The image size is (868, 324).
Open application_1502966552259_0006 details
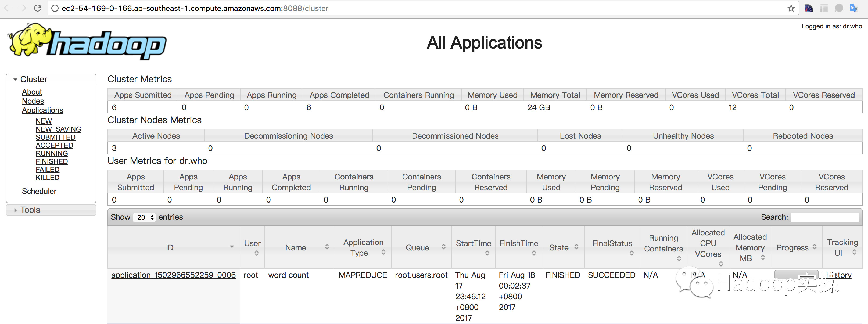(174, 275)
